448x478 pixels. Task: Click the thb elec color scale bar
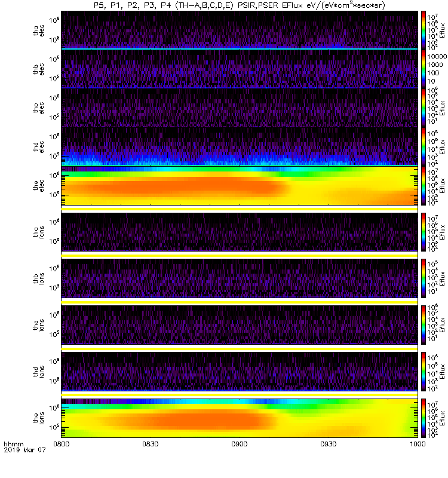point(424,69)
